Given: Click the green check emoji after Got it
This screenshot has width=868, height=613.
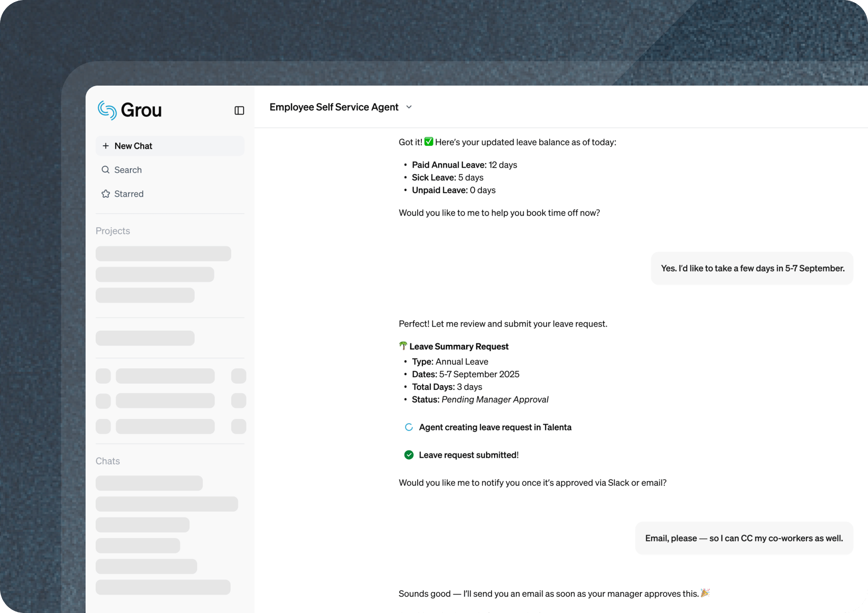Looking at the screenshot, I should [x=429, y=142].
